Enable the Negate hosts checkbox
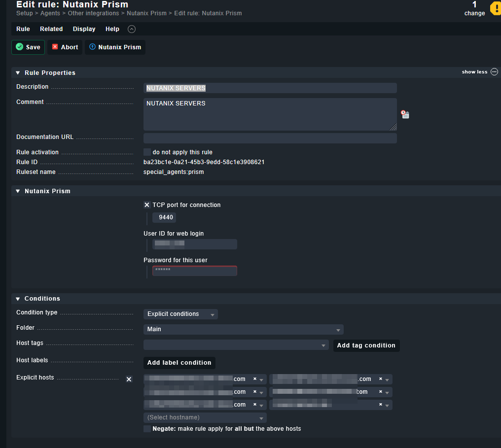The width and height of the screenshot is (501, 448). [x=147, y=428]
